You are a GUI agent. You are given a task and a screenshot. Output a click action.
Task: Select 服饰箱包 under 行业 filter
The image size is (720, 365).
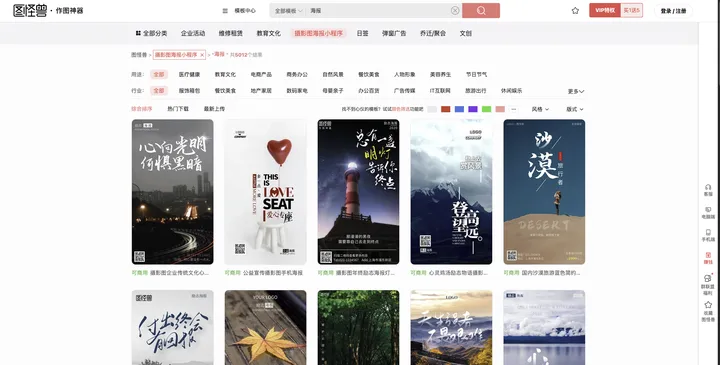tap(189, 91)
